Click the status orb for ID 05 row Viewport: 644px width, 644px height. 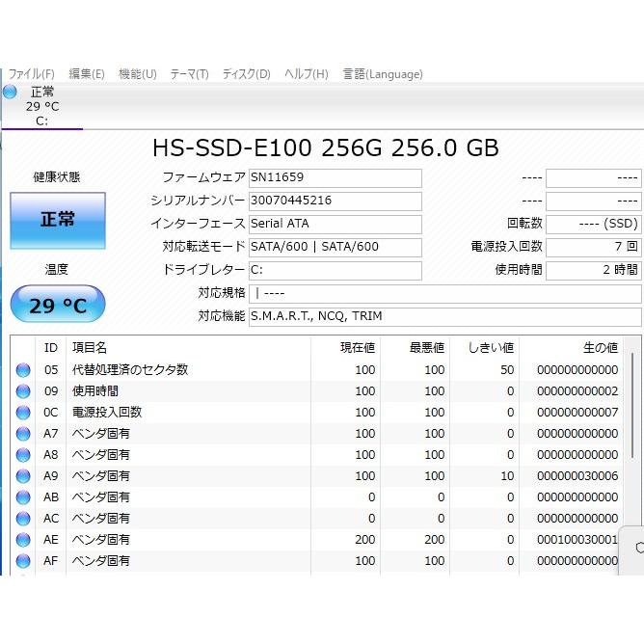[23, 370]
